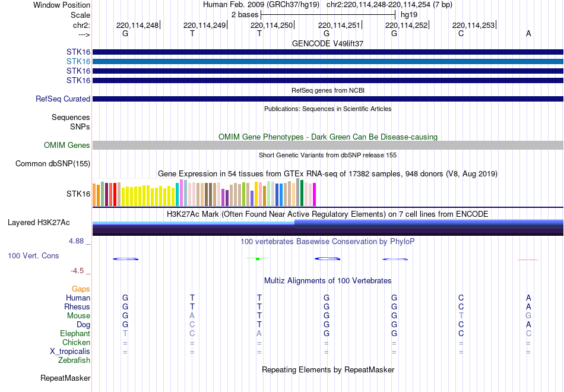The width and height of the screenshot is (564, 392).
Task: Open the RefSeq Curated track label
Action: pos(63,99)
